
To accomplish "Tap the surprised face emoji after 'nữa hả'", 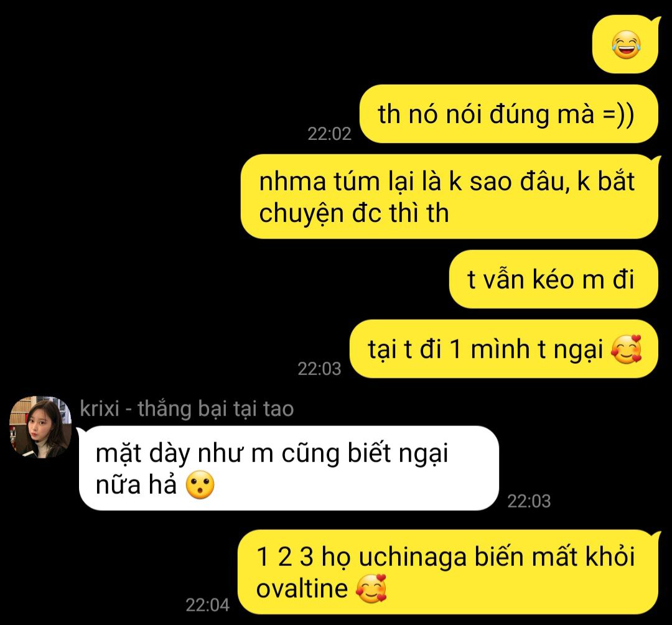I will [x=200, y=485].
